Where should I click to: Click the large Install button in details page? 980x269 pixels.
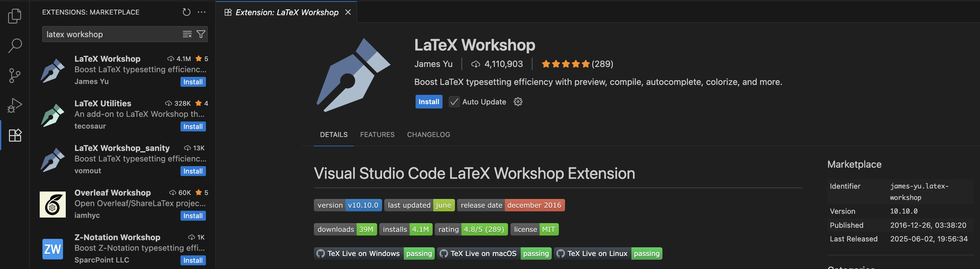coord(429,101)
